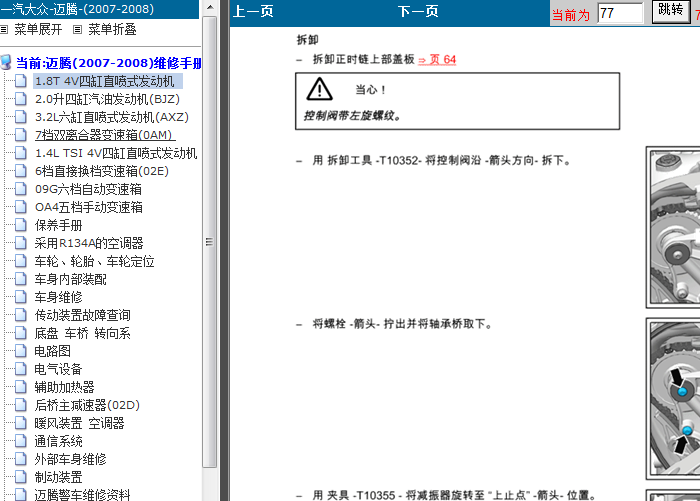This screenshot has width=700, height=501.
Task: Open 车身维修 section
Action: 58,297
